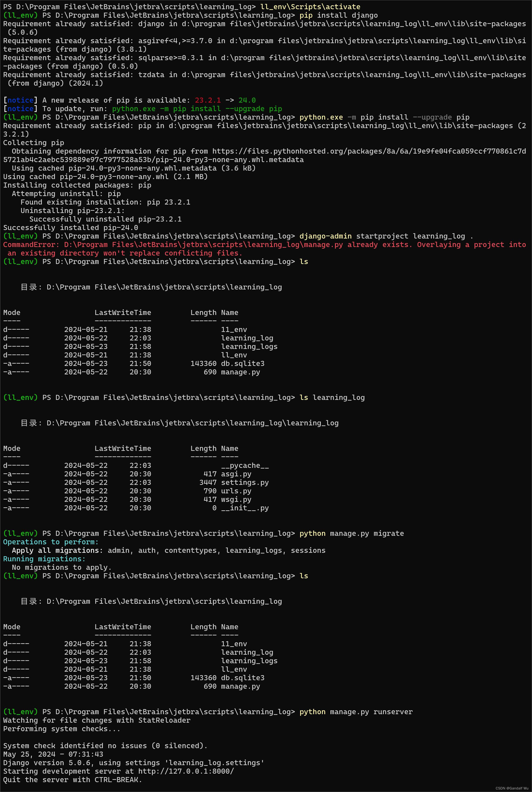Viewport: 532px width, 792px height.
Task: Click the urls.py file entry
Action: coord(237,491)
